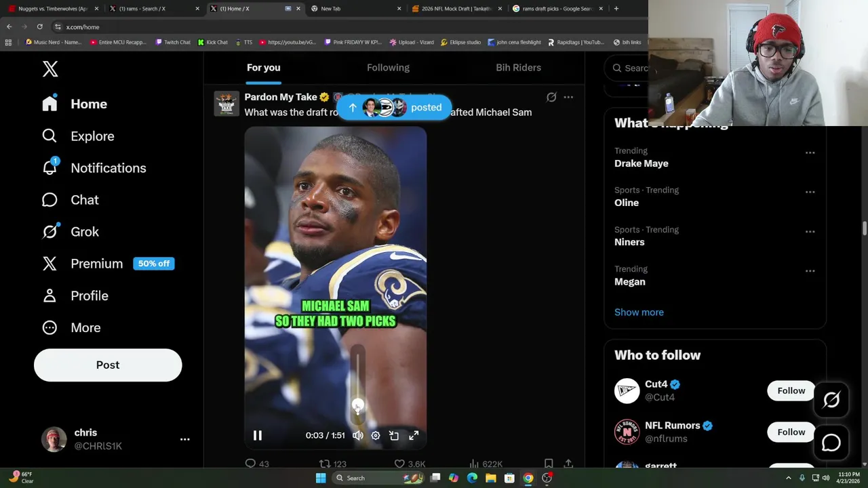The width and height of the screenshot is (868, 488).
Task: Open Pardon My Take profile avatar
Action: tap(226, 104)
